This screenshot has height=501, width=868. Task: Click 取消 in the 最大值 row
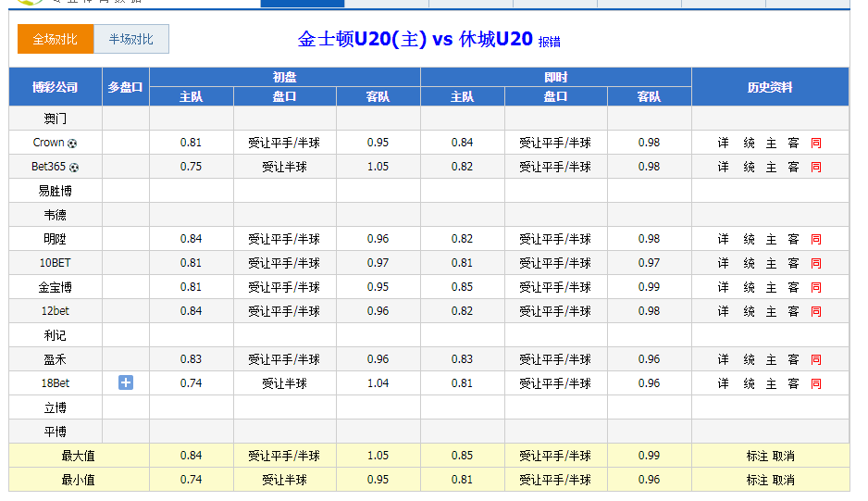pos(783,457)
